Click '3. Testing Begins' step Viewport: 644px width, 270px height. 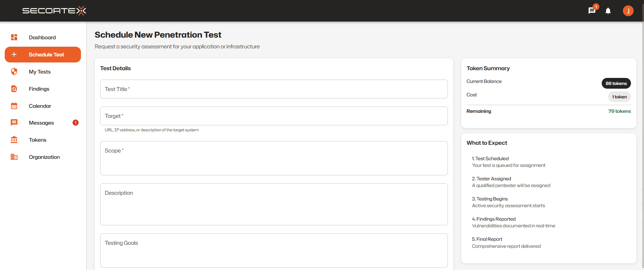click(x=490, y=199)
